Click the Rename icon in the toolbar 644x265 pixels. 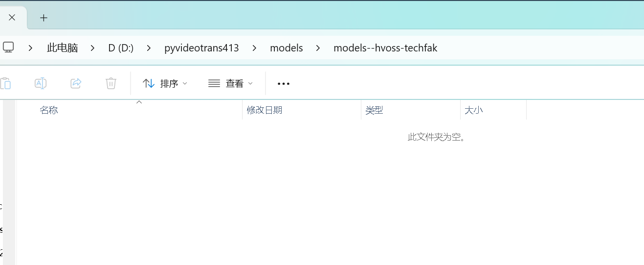41,83
